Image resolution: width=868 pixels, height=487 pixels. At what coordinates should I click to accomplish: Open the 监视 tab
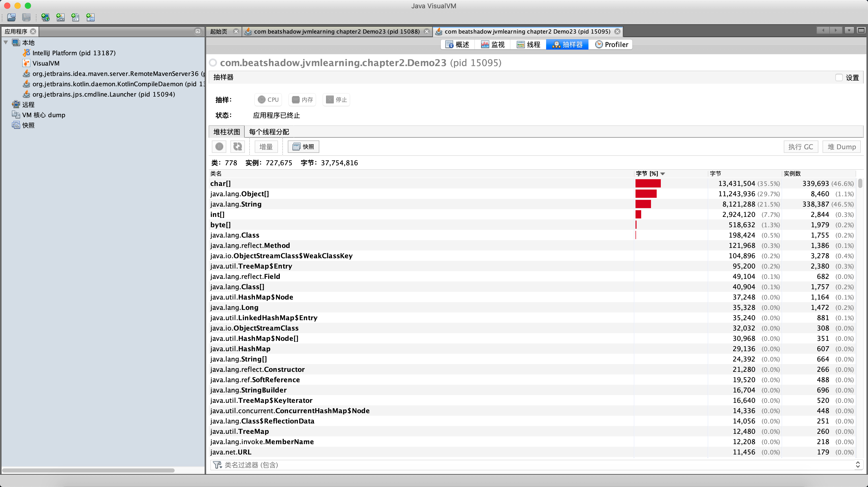[493, 44]
